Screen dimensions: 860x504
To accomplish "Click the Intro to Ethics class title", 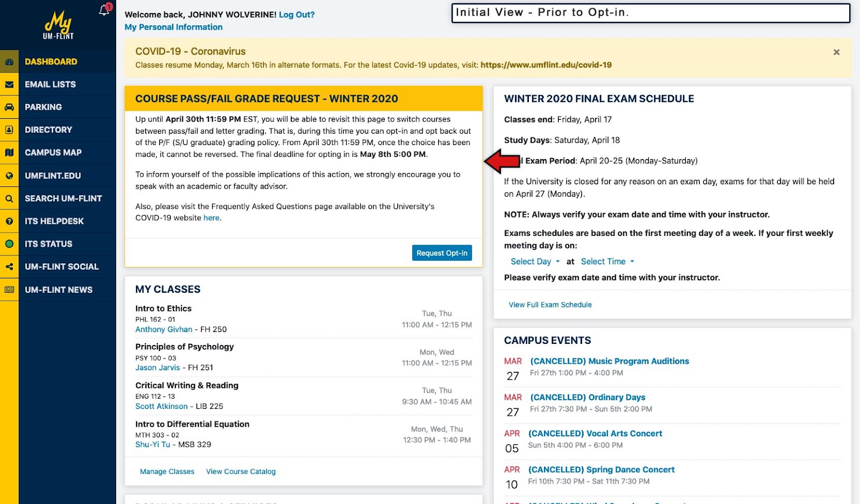I will [163, 308].
